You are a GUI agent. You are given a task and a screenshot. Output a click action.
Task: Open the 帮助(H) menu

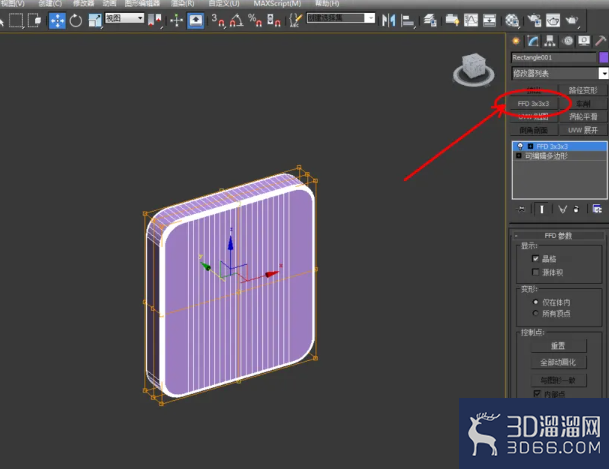click(x=327, y=3)
